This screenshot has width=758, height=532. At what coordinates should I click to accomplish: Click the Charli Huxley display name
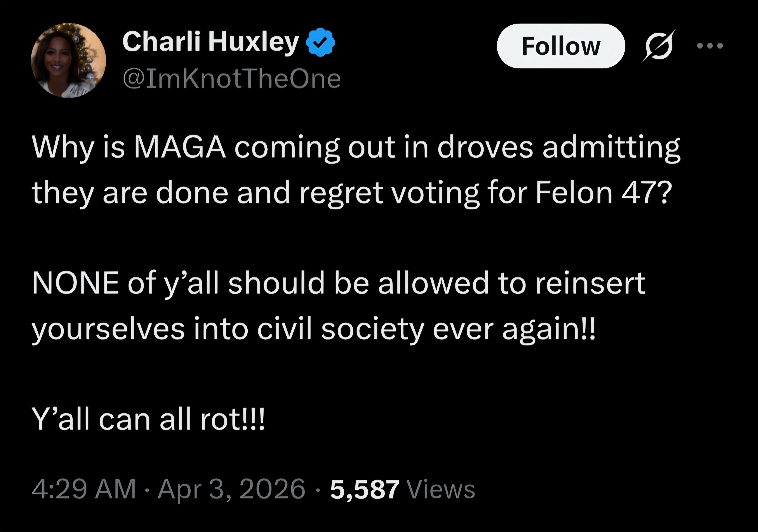point(210,42)
